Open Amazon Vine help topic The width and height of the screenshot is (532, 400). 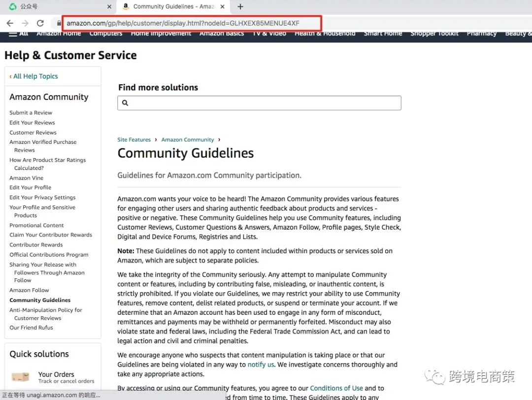27,178
